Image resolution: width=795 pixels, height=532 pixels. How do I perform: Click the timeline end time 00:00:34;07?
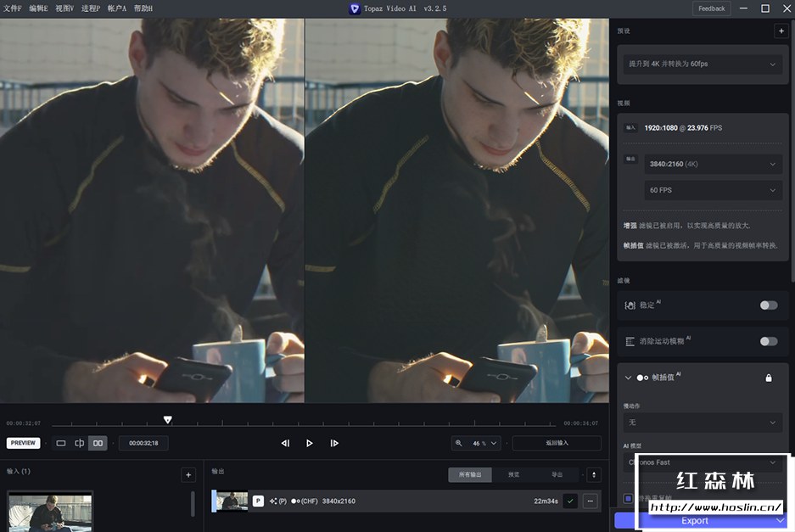pyautogui.click(x=581, y=423)
